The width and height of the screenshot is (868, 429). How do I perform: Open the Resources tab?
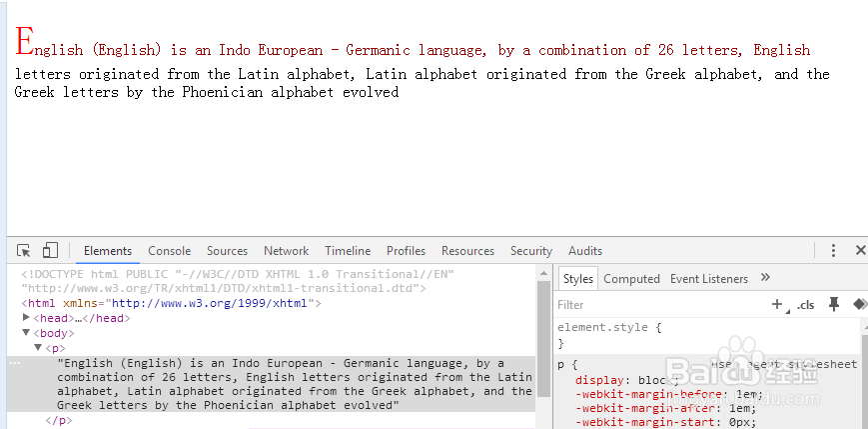[467, 251]
